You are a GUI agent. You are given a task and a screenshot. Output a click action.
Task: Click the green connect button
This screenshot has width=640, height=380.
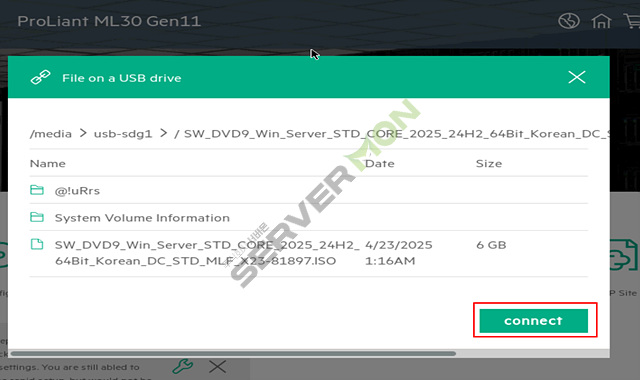tap(533, 321)
